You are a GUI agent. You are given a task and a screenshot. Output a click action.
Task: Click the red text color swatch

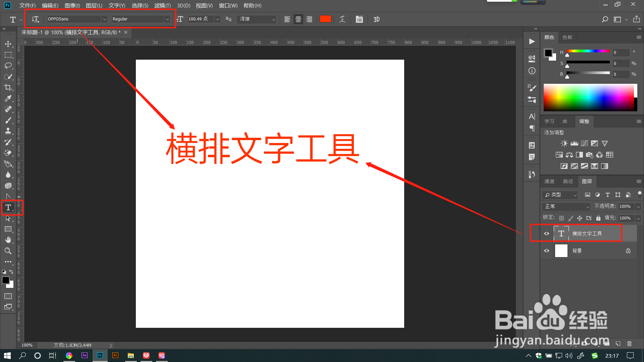pyautogui.click(x=325, y=19)
